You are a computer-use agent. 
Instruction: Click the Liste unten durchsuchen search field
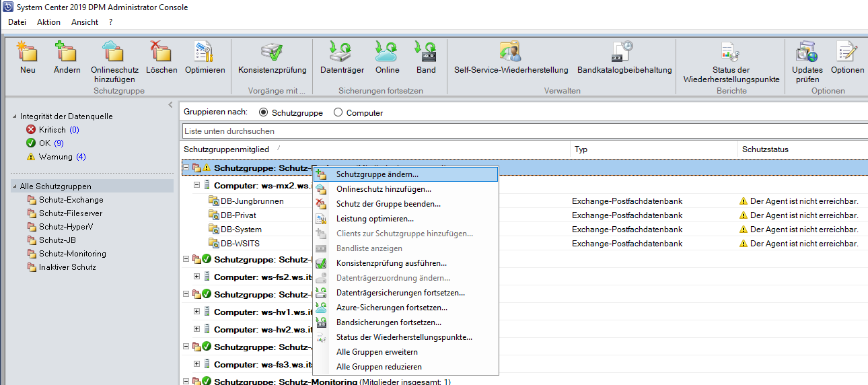(x=525, y=131)
